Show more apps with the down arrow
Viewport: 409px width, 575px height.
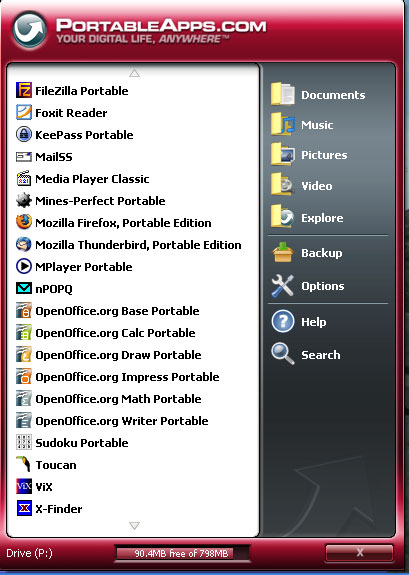pos(134,526)
